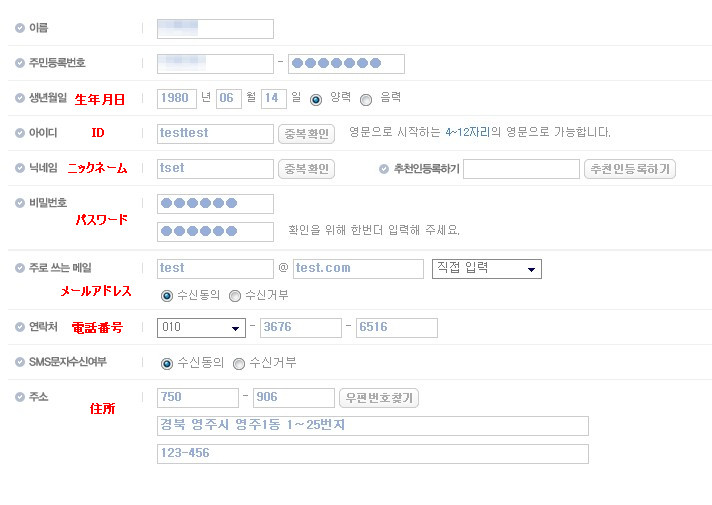Click the detailed address field containing 123-456
712x505 pixels.
click(x=373, y=454)
